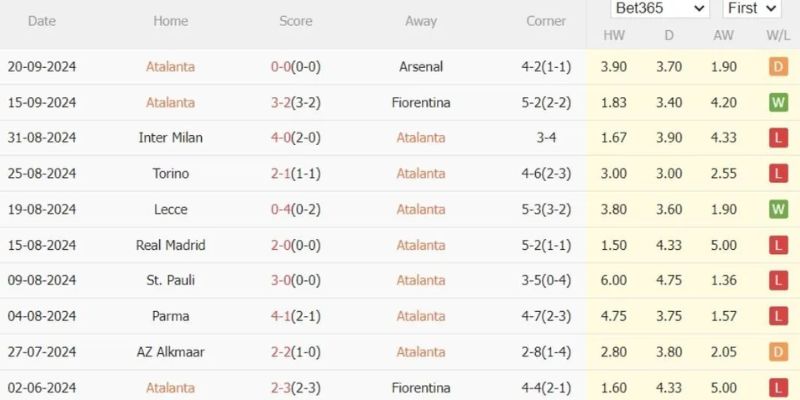Click the W badge for Lecce match
Screen dimensions: 800x400
pyautogui.click(x=778, y=210)
